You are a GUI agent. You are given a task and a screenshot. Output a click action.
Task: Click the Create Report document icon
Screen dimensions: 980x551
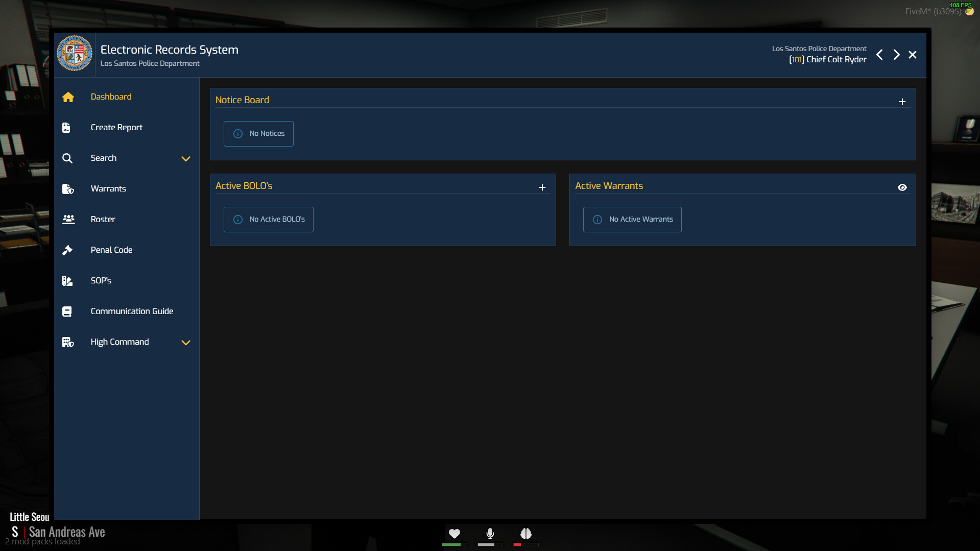(x=66, y=127)
